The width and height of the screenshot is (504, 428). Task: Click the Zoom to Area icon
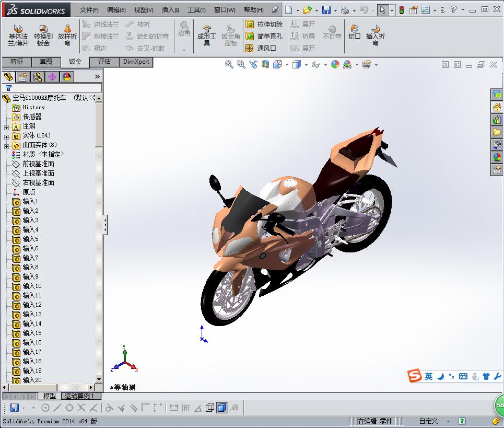tap(241, 64)
